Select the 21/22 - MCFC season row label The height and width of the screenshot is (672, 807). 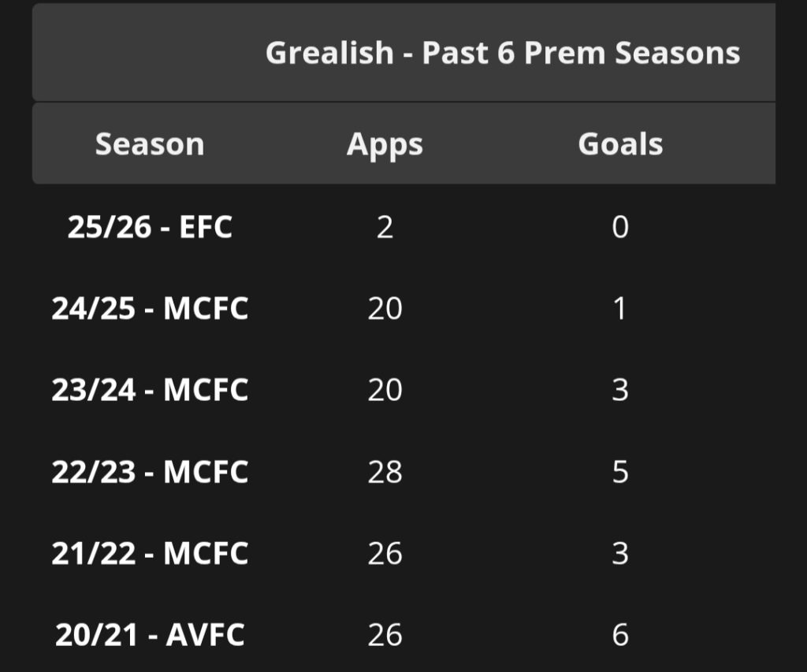150,554
